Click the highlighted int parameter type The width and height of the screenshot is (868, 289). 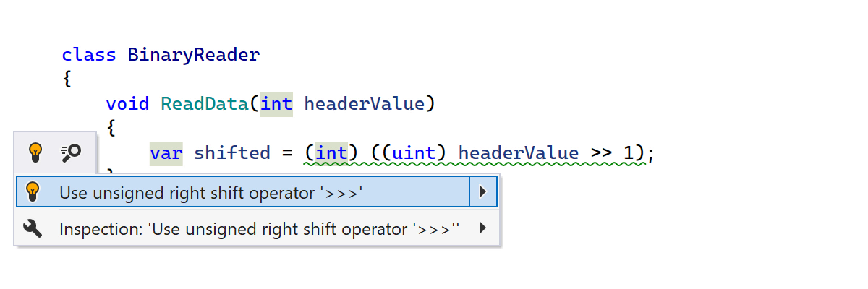(276, 103)
